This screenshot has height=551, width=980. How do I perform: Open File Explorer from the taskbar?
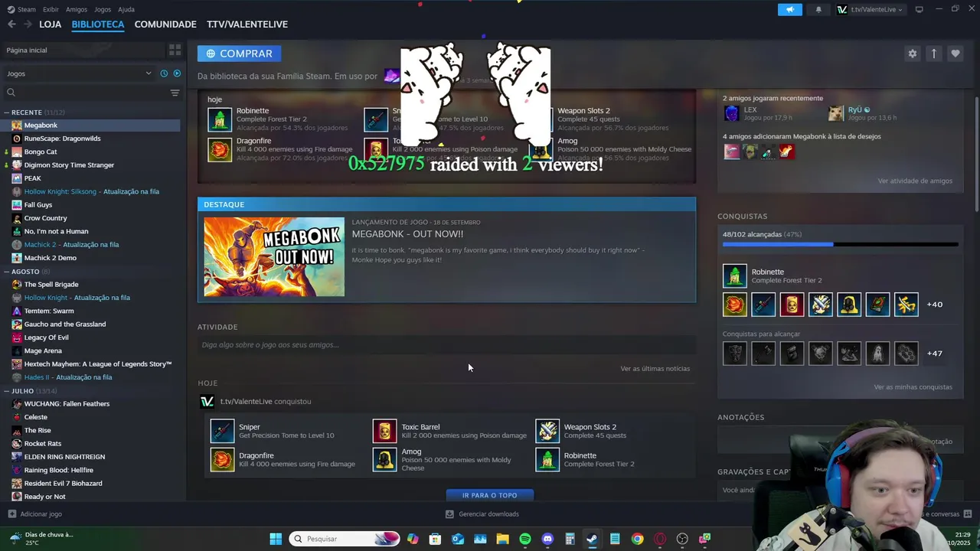pos(502,539)
